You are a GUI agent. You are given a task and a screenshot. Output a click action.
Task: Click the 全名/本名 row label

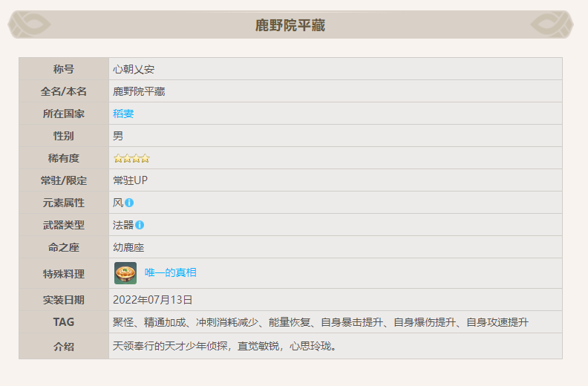pos(64,91)
